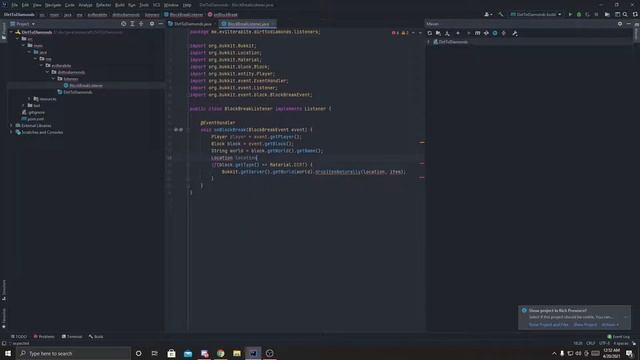Image resolution: width=640 pixels, height=360 pixels.
Task: Click the Maven generate sources icon
Action: coord(438,33)
